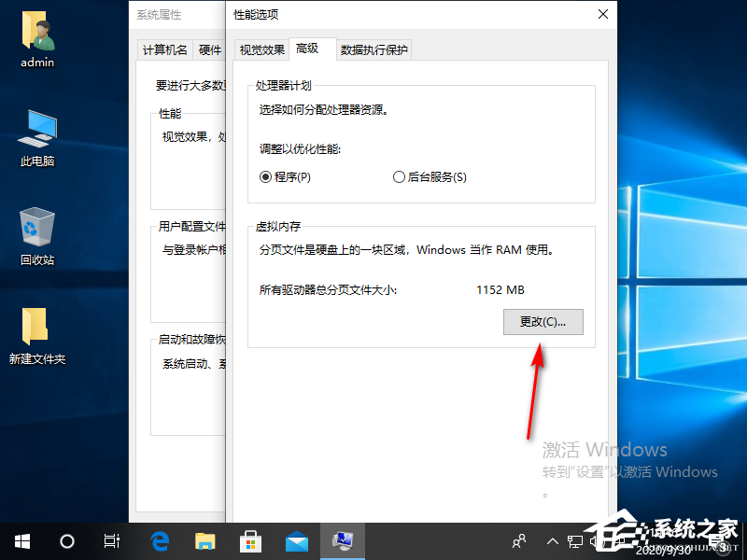Open Microsoft Edge from the taskbar

(159, 541)
